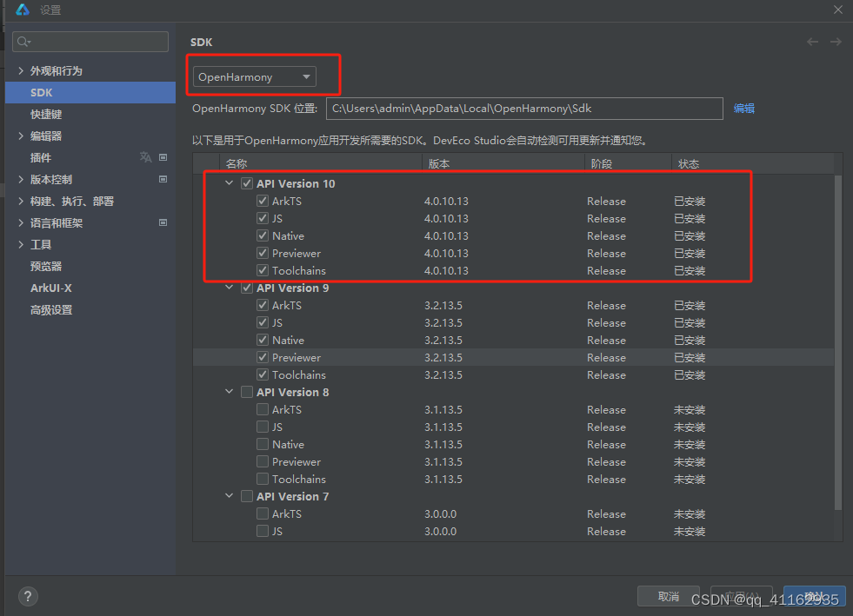Collapse the API Version 10 group
This screenshot has width=853, height=616.
(230, 183)
